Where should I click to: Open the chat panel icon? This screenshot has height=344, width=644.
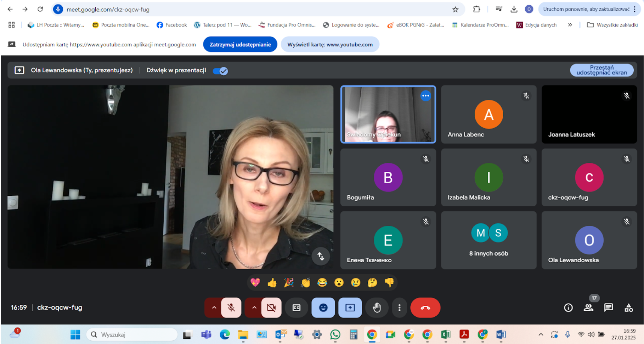(608, 307)
